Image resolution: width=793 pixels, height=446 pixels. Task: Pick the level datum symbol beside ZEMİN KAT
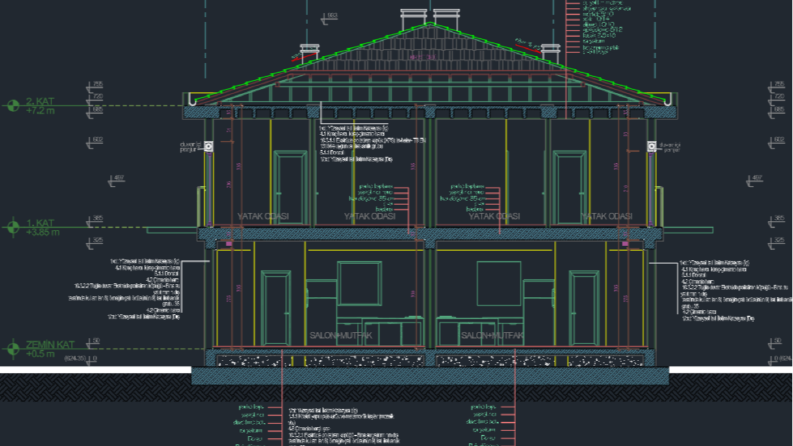coord(13,348)
